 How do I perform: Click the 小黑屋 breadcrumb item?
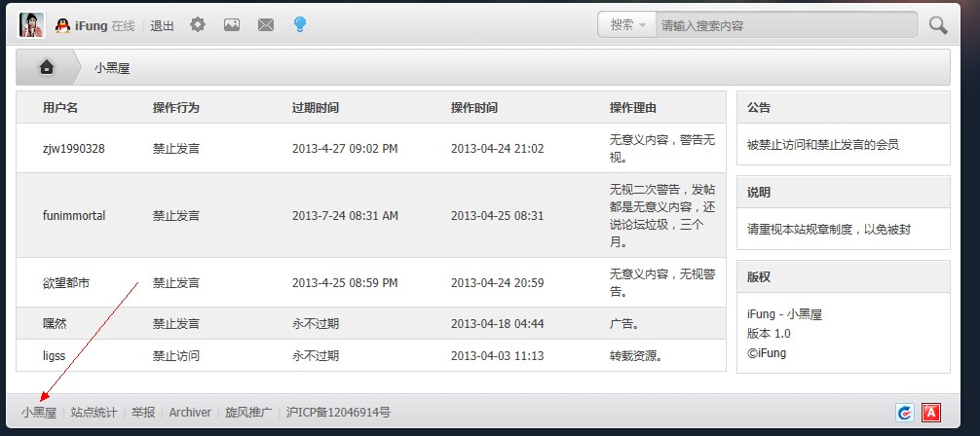click(x=112, y=68)
